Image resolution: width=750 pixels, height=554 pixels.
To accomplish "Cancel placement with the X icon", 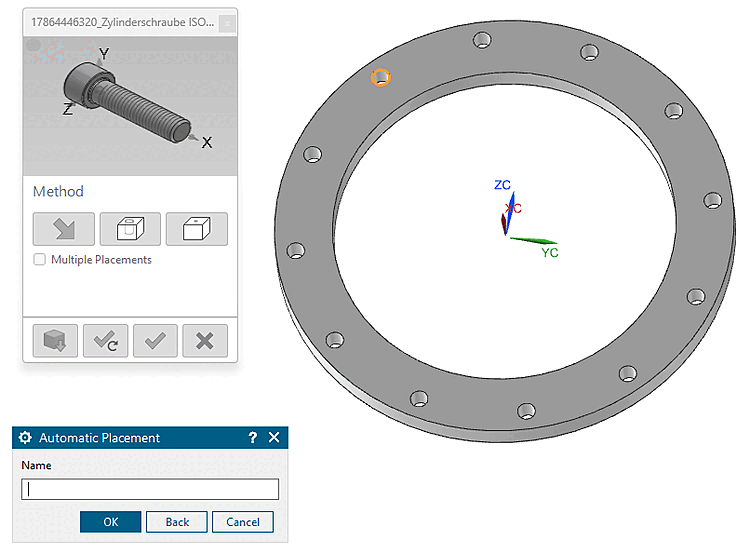I will click(205, 341).
